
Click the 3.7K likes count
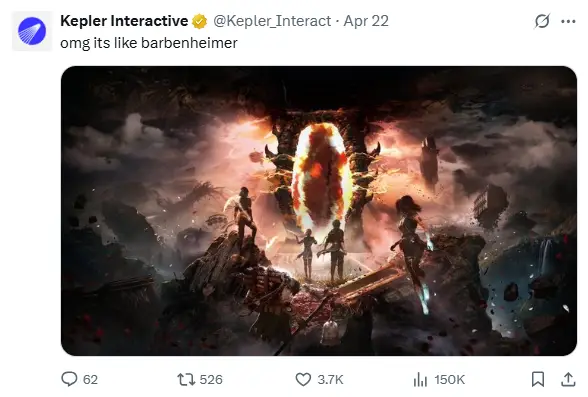[x=330, y=379]
